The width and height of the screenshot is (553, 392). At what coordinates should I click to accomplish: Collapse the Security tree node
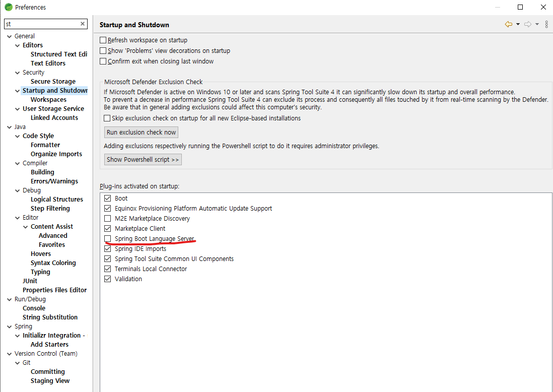(17, 73)
